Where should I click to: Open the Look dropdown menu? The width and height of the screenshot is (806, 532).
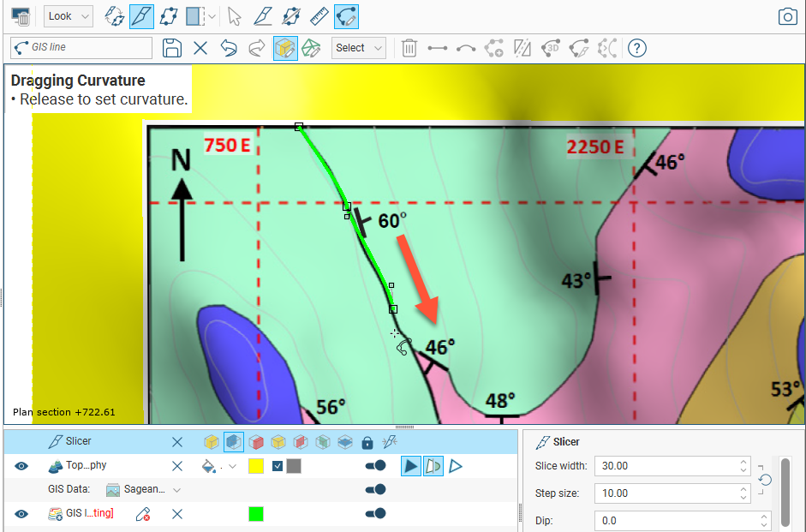tap(68, 16)
